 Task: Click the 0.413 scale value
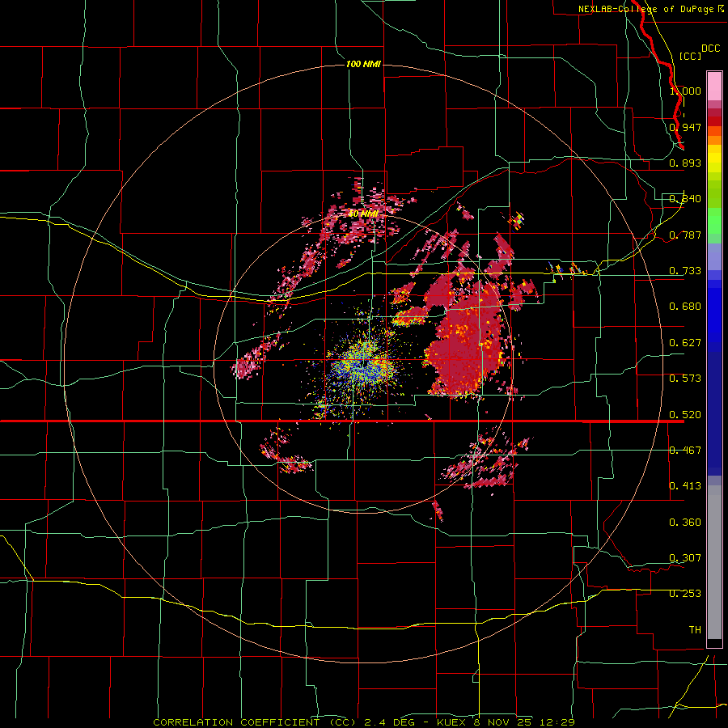685,486
